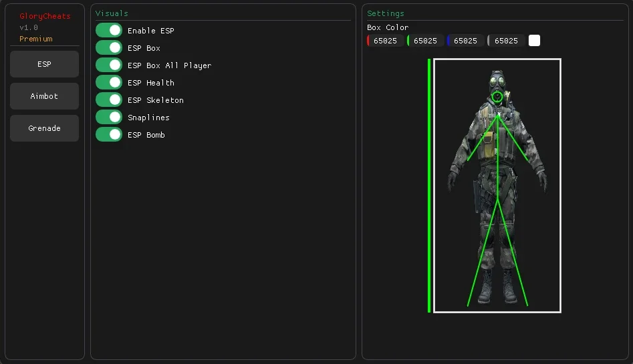
Task: Click the Premium label
Action: [x=36, y=39]
